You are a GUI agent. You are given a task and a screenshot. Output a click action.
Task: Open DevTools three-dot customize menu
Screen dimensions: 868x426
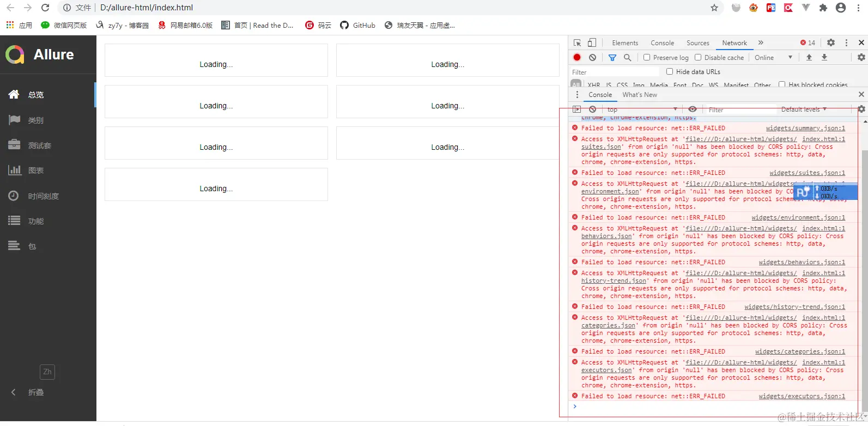pos(846,42)
